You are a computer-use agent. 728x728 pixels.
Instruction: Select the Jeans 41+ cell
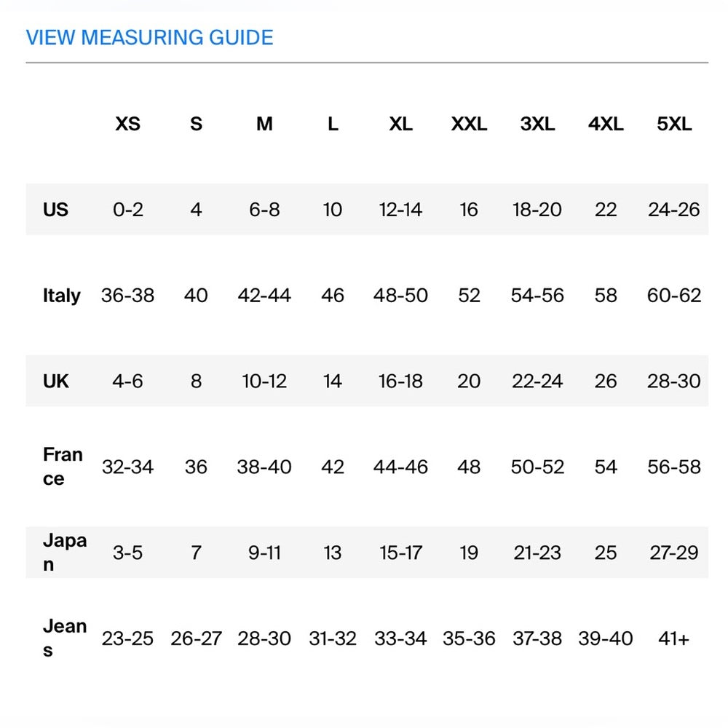[x=674, y=638]
